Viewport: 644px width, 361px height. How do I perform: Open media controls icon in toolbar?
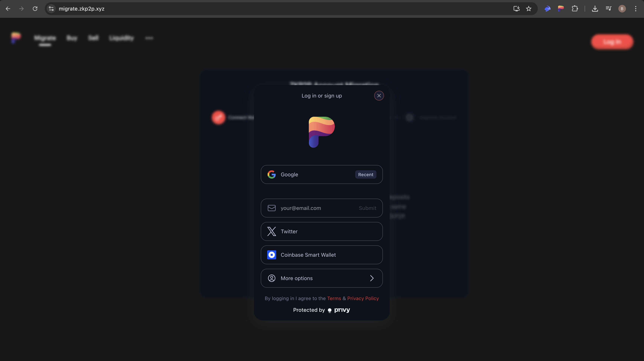click(x=609, y=9)
